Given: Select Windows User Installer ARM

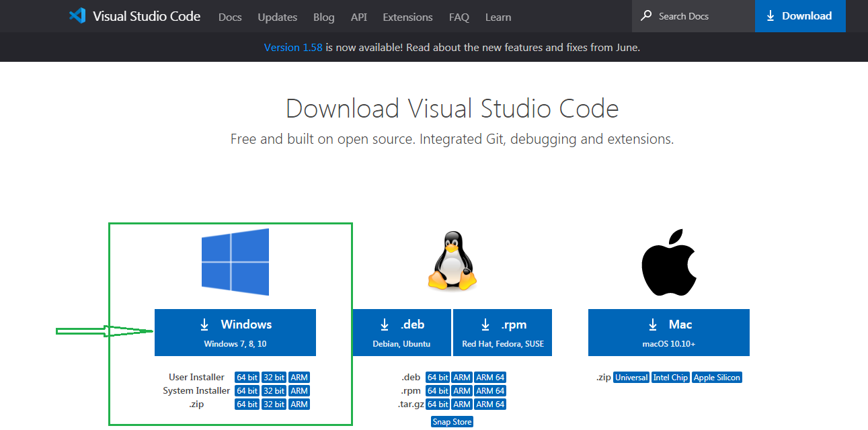Looking at the screenshot, I should coord(299,378).
